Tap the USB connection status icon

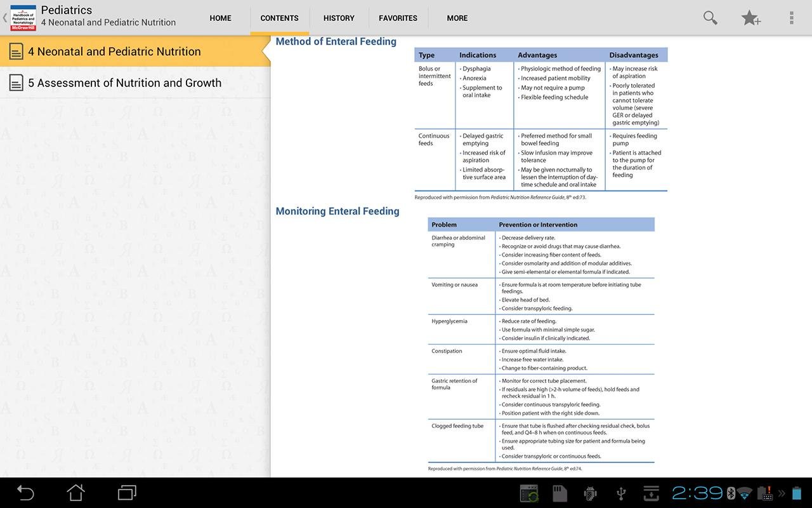point(621,493)
